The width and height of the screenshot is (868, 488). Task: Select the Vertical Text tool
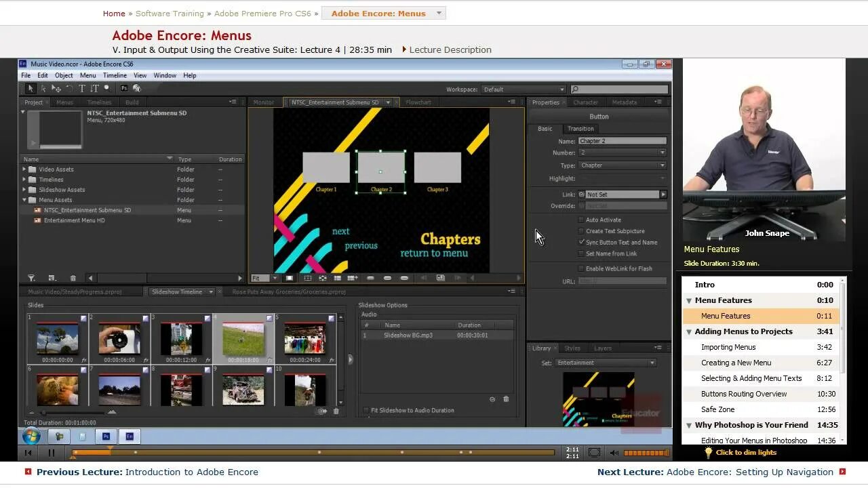point(94,88)
